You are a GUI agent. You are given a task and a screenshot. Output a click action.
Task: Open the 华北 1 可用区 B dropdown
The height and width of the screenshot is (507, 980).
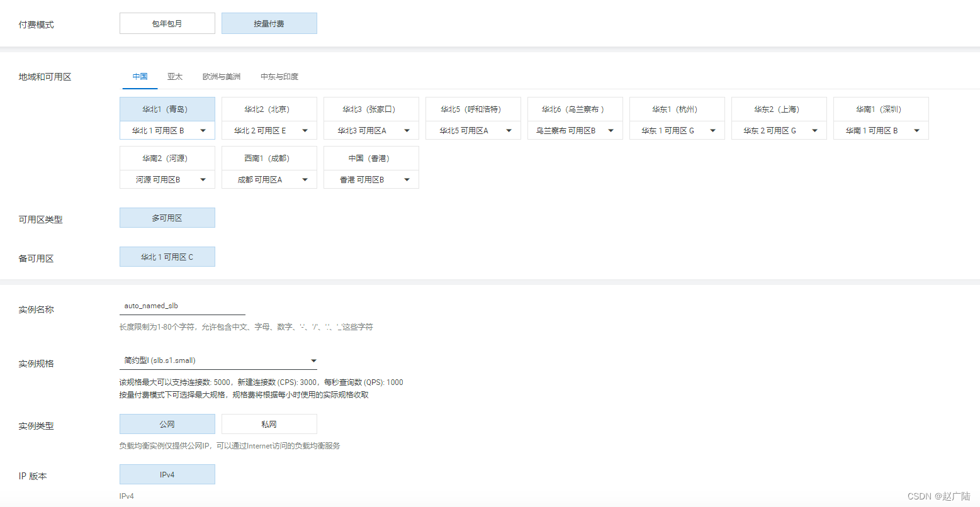(167, 130)
